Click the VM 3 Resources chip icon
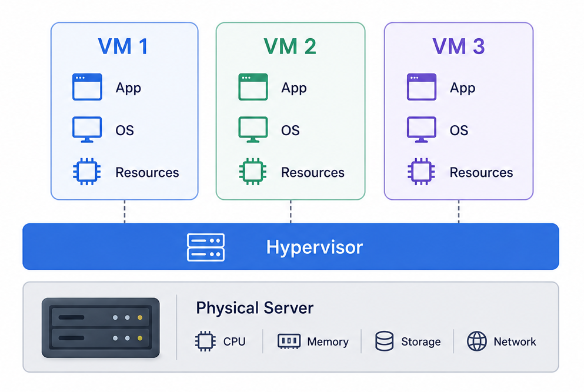The image size is (584, 392). tap(421, 172)
